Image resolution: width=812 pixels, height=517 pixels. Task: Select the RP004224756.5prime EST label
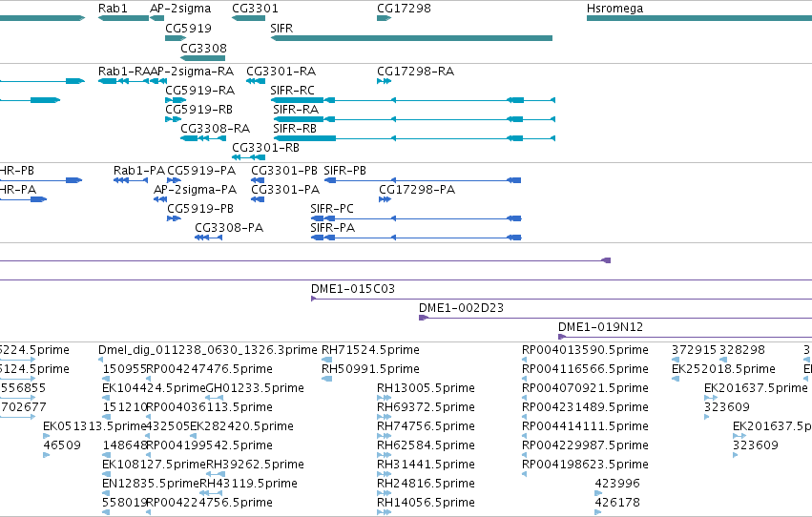[x=209, y=503]
